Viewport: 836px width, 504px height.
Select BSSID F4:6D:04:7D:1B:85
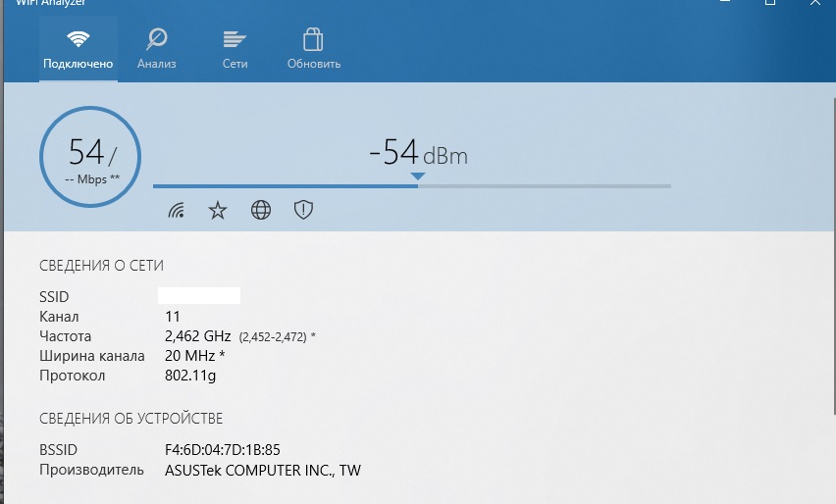223,450
